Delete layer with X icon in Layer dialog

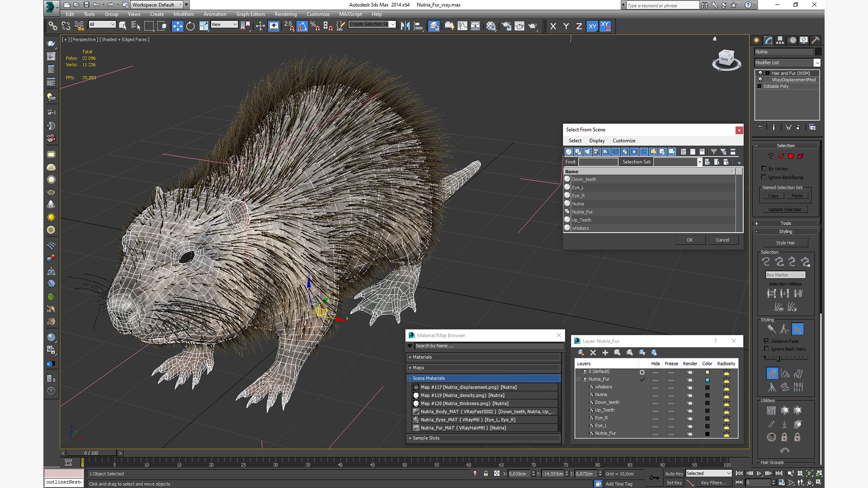coord(593,352)
